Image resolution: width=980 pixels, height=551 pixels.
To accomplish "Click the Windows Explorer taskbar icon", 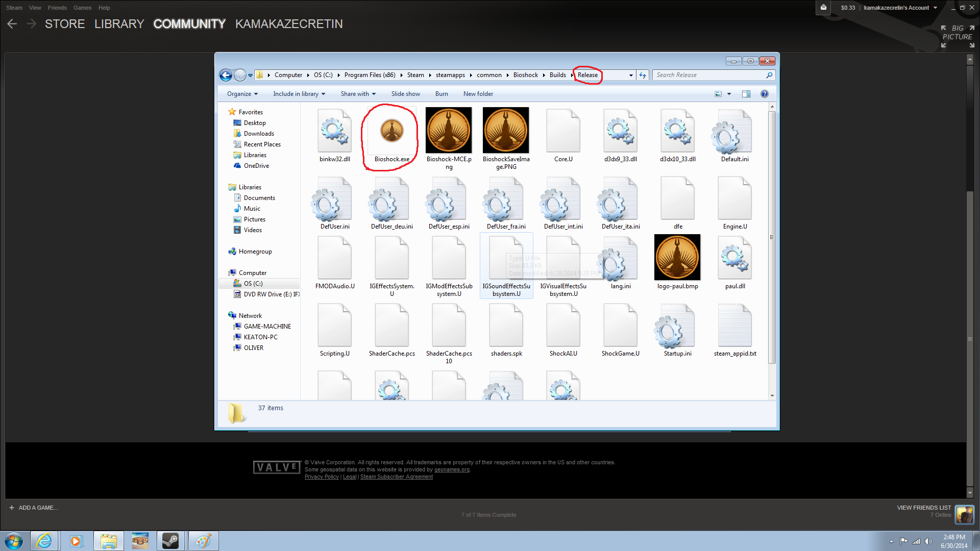I will click(x=108, y=541).
